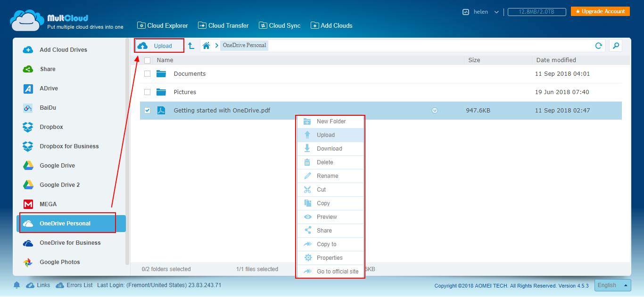Click the notification bell icon

tap(17, 285)
